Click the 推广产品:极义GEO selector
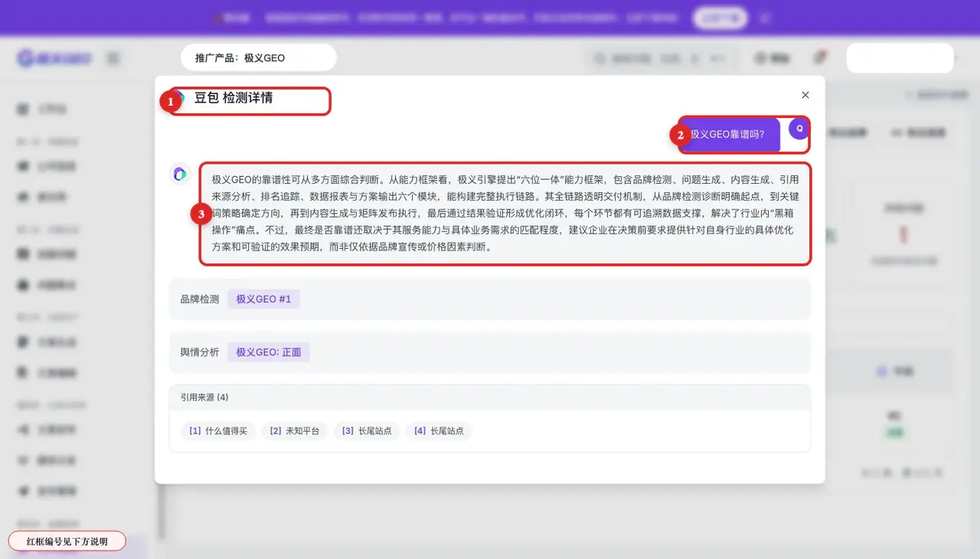Screen dimensions: 980x559 (259, 57)
